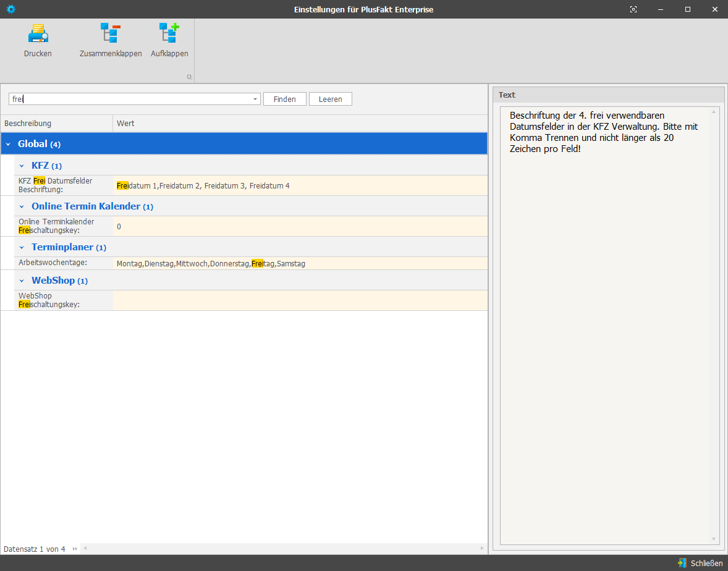Click horizontal scrollbar left arrow
Screen dimensions: 728x571
coord(85,549)
